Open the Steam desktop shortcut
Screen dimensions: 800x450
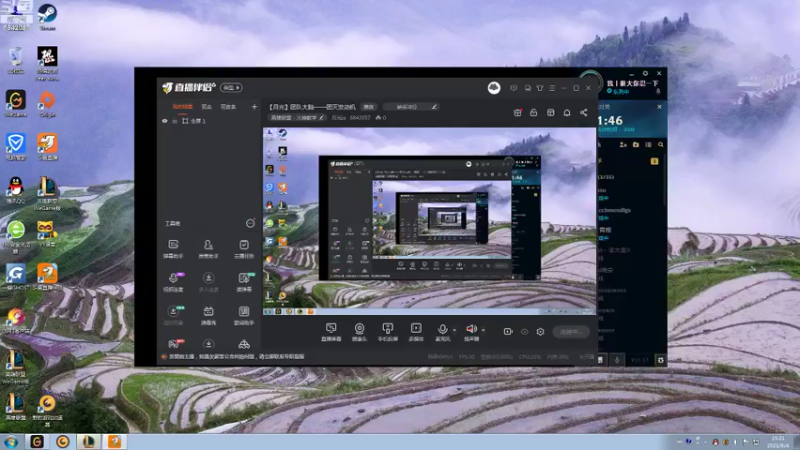click(47, 17)
